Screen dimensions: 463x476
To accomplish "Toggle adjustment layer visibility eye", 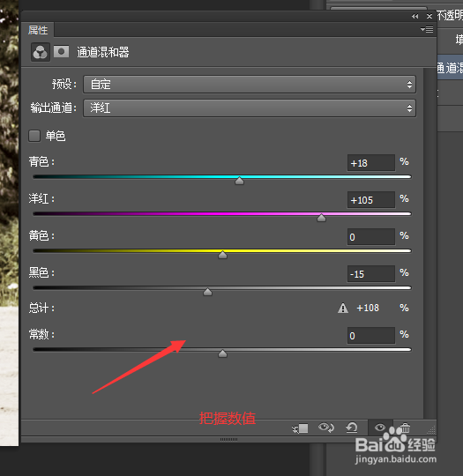I will pos(380,428).
